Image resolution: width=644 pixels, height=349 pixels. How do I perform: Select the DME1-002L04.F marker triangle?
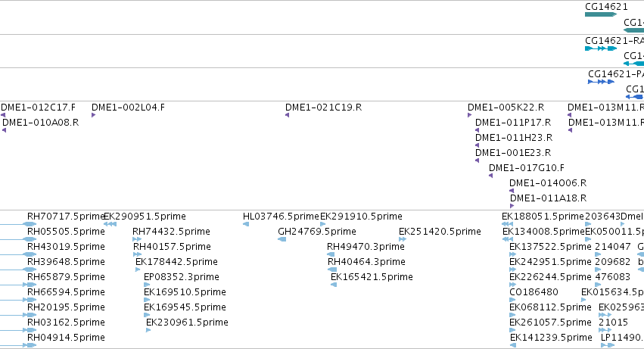coord(94,115)
